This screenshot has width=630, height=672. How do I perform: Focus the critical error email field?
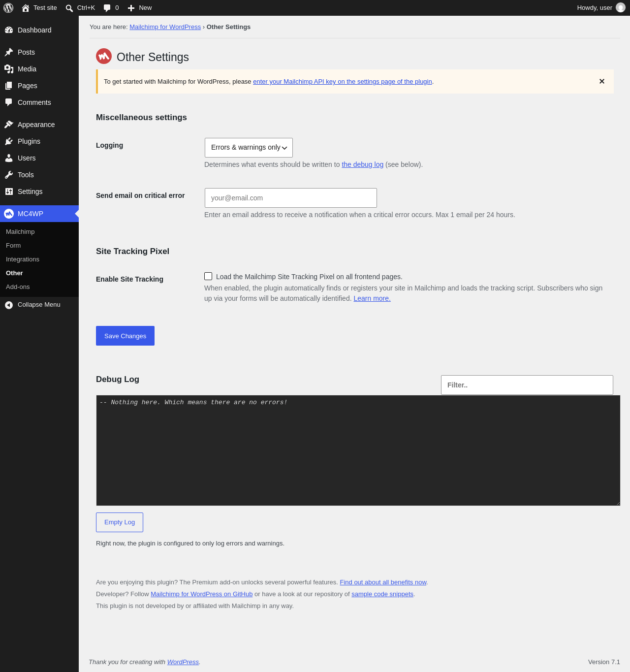pyautogui.click(x=291, y=198)
